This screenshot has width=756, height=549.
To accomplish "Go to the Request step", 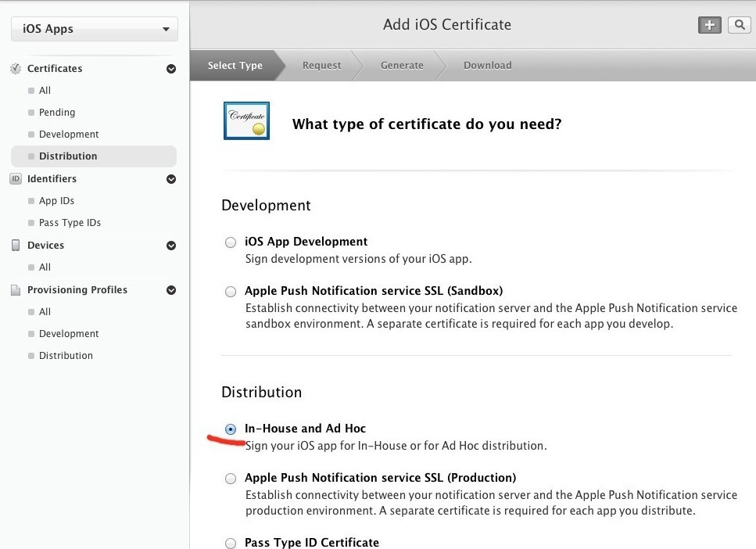I will [x=321, y=65].
